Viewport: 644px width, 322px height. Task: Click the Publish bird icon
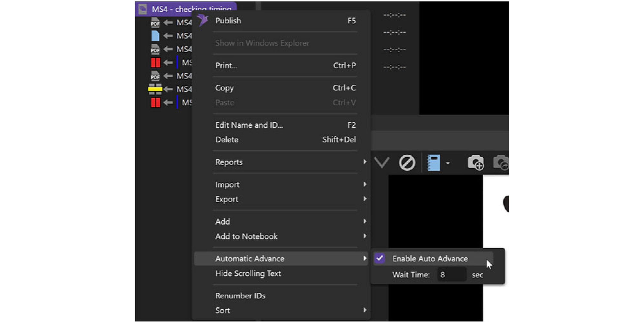202,20
